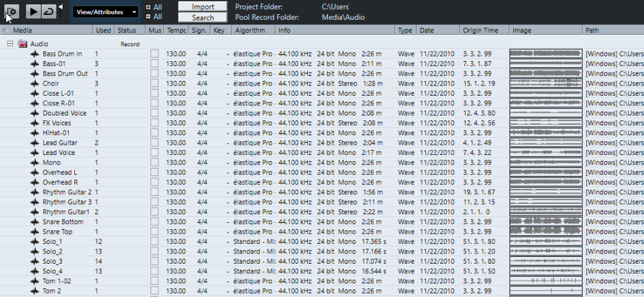Click the Tempo value of Solo_2
This screenshot has height=297, width=644.
(x=176, y=251)
